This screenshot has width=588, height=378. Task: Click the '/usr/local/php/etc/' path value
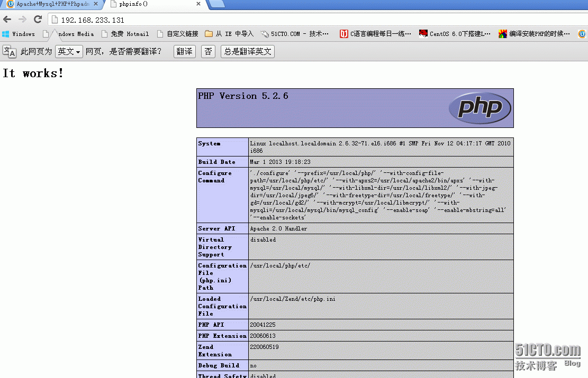coord(280,265)
